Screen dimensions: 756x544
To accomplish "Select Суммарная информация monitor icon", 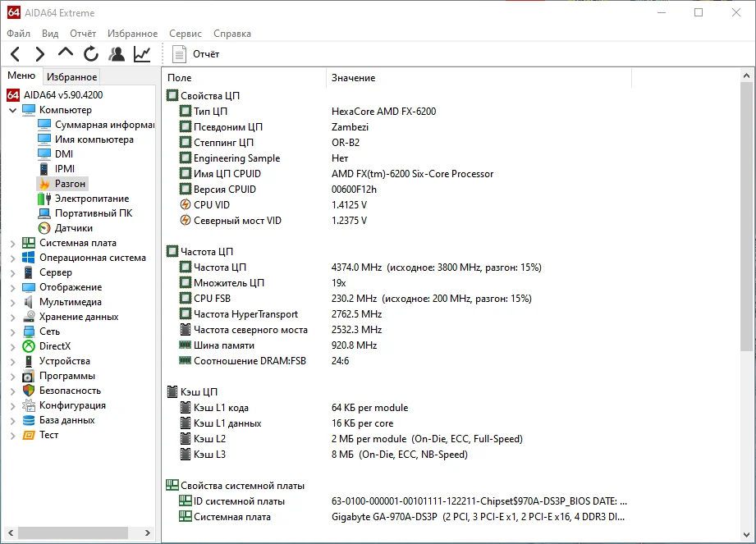I will pos(44,125).
